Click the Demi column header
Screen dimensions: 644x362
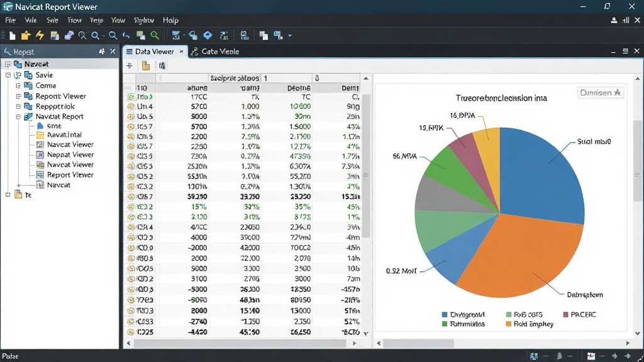pos(350,88)
